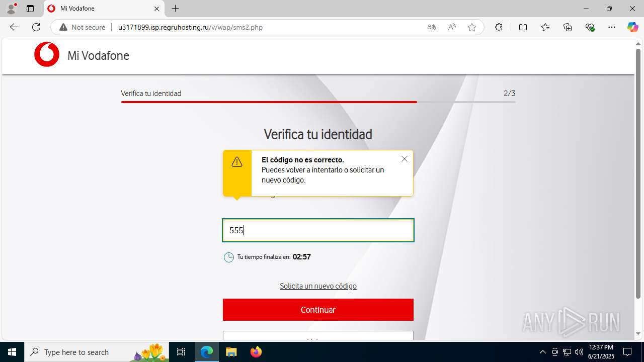Open Firefox from the taskbar
The width and height of the screenshot is (644, 362).
[x=256, y=352]
